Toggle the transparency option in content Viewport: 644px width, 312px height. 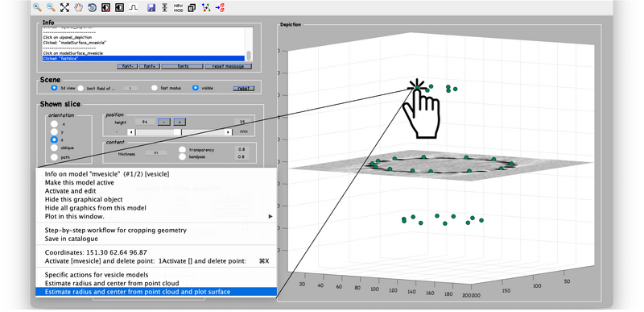(183, 150)
